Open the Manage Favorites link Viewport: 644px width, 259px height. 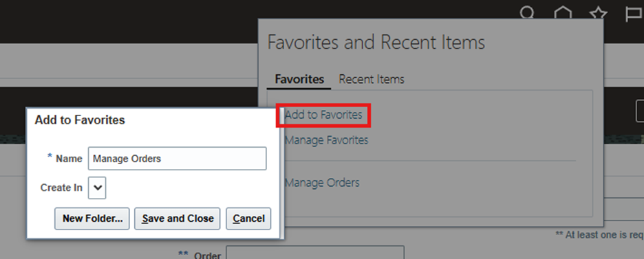[x=327, y=140]
